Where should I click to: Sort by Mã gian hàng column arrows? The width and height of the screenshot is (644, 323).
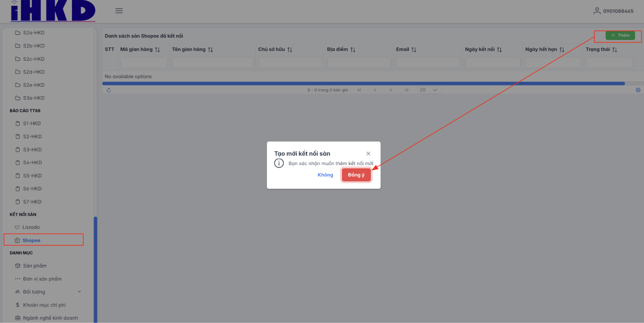(x=158, y=50)
